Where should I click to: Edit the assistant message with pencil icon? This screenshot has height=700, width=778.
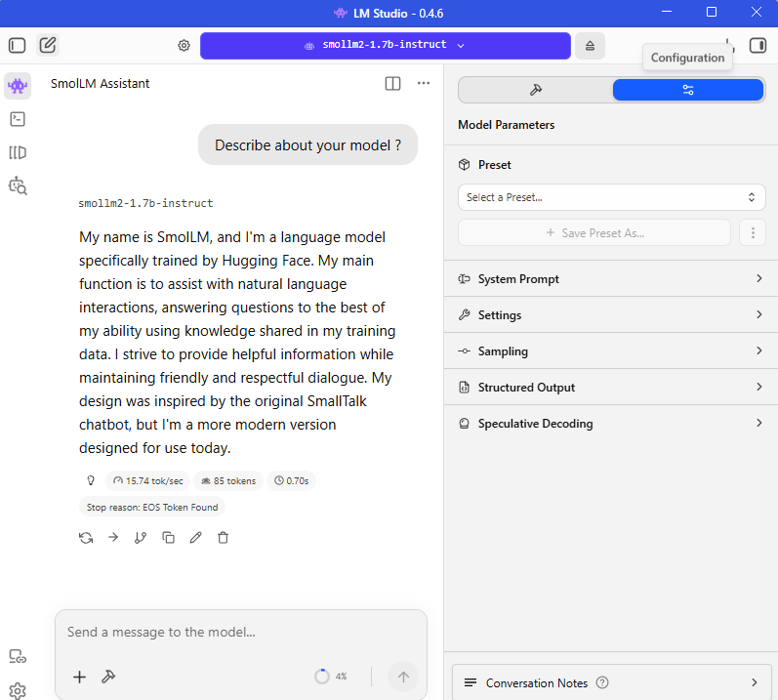195,537
